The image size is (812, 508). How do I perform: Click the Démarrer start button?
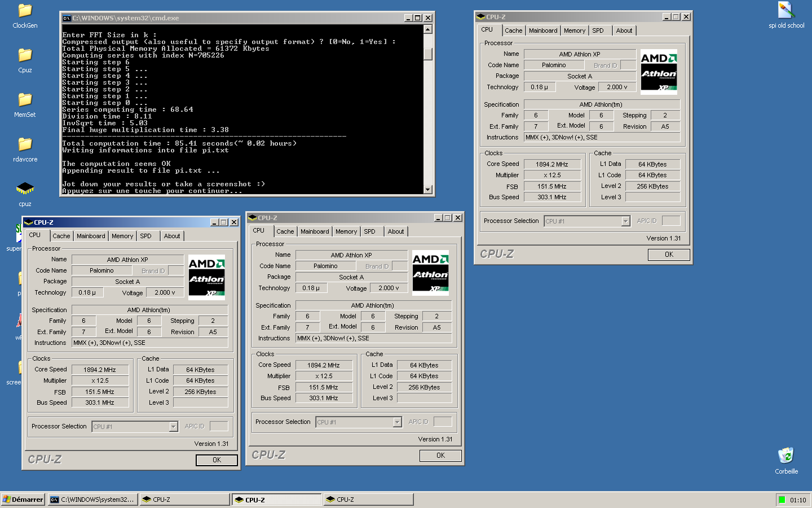tap(23, 500)
